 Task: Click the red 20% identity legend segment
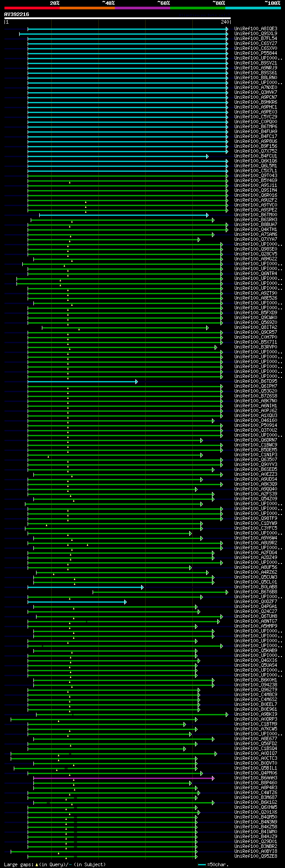pyautogui.click(x=32, y=8)
